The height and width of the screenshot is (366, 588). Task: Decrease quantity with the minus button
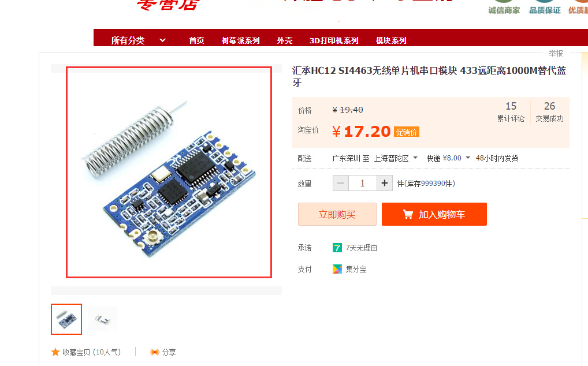click(341, 183)
